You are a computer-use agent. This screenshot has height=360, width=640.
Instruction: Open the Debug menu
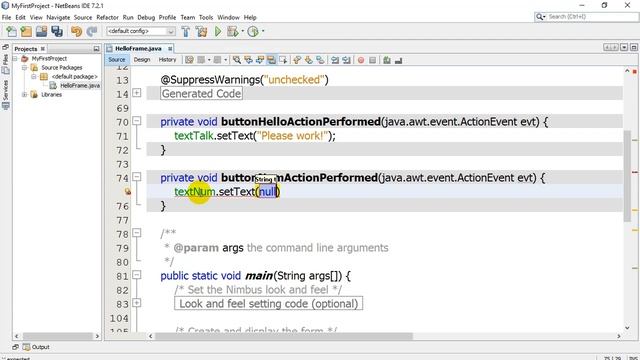pos(146,18)
